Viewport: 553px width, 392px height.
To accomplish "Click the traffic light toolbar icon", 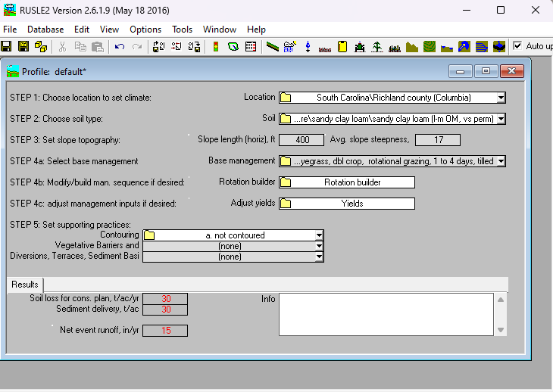I will point(215,46).
